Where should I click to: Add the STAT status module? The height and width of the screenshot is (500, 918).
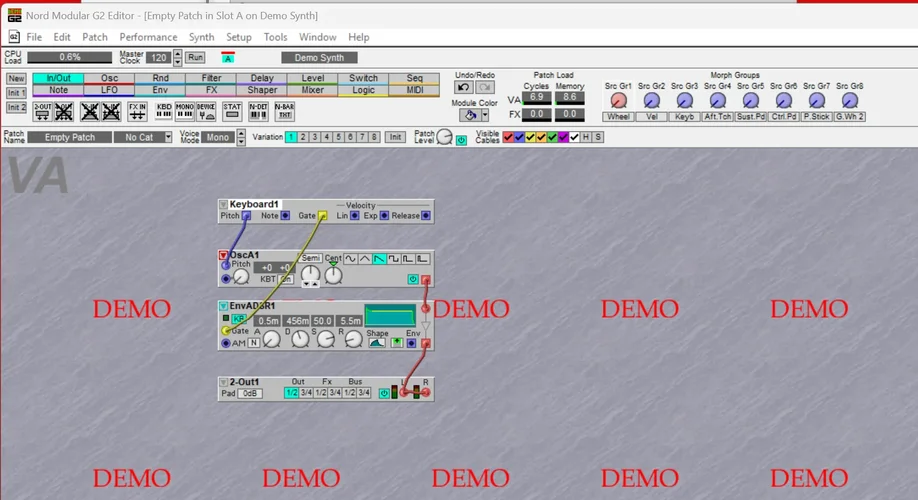pos(232,111)
